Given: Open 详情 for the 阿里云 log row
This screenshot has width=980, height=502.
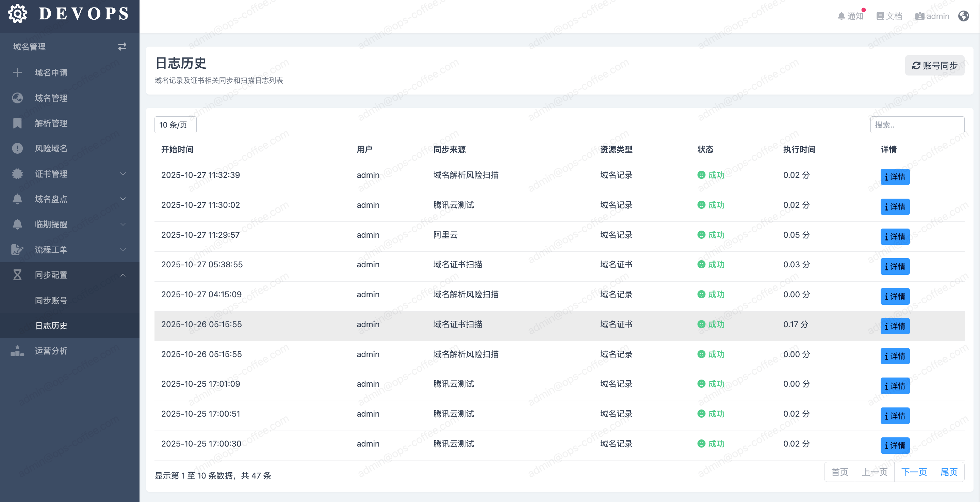Looking at the screenshot, I should point(895,237).
